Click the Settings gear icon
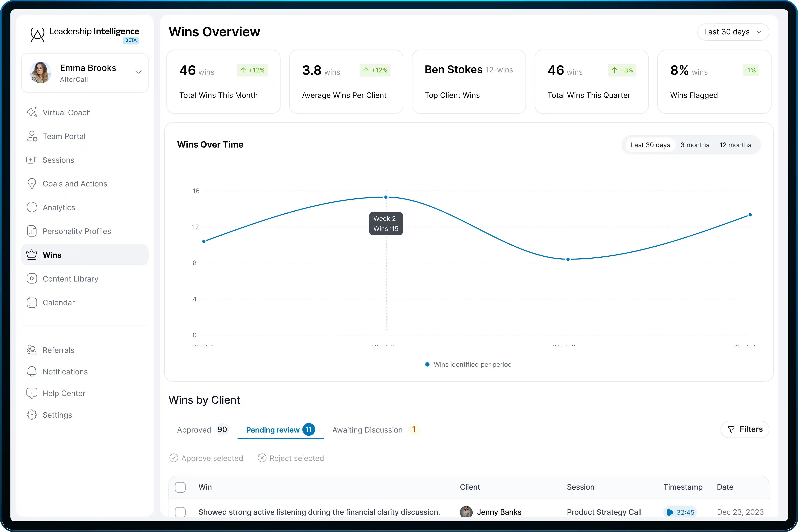The height and width of the screenshot is (532, 798). [31, 415]
